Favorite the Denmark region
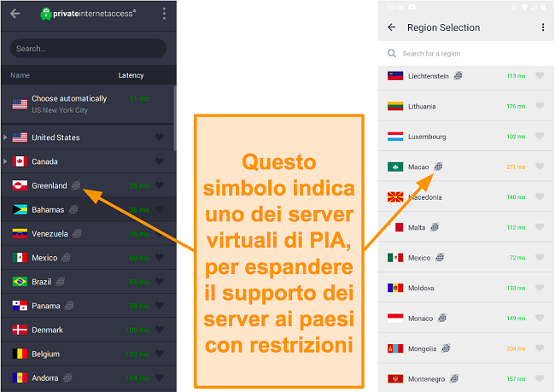Image resolution: width=555 pixels, height=392 pixels. pyautogui.click(x=160, y=330)
